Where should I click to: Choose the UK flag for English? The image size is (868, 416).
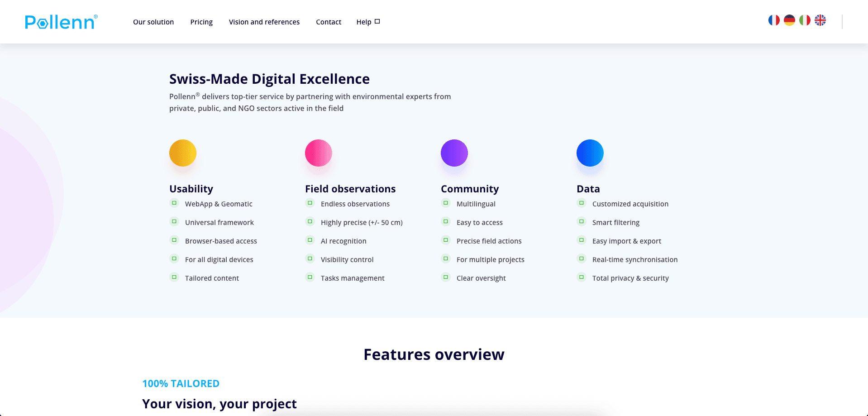(x=820, y=20)
